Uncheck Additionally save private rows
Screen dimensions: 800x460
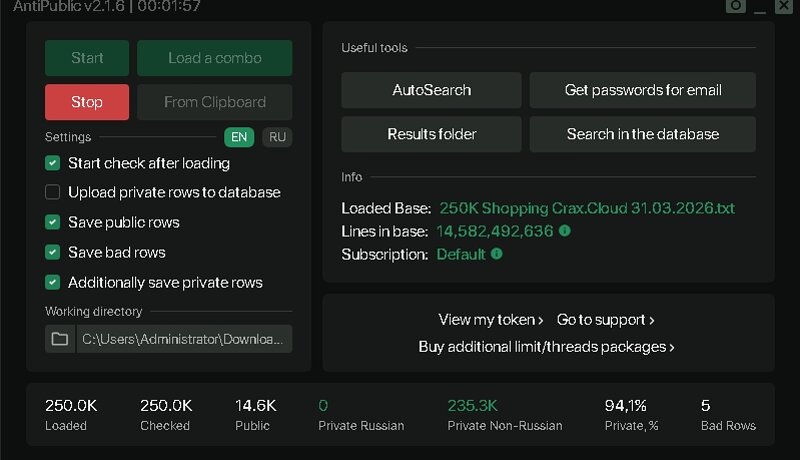[53, 282]
